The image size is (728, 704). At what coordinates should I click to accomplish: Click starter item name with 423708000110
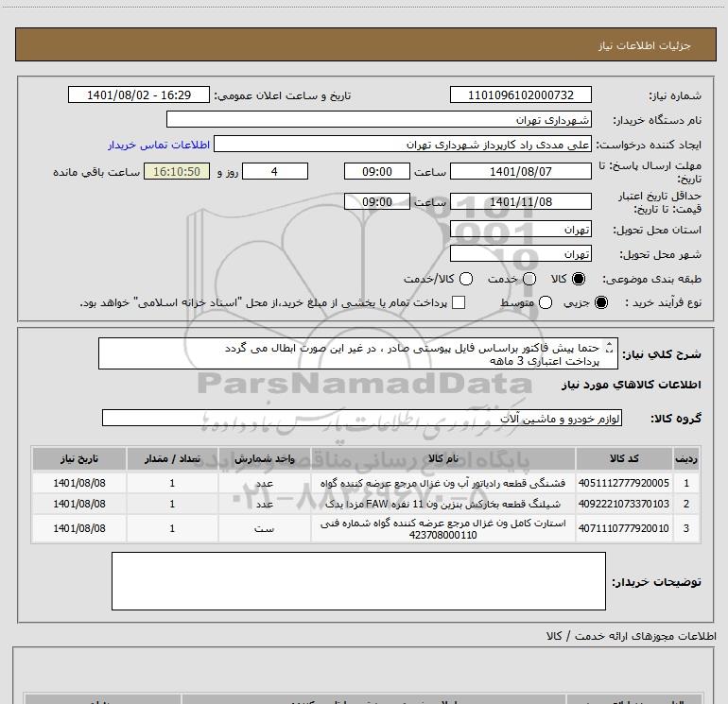(442, 528)
